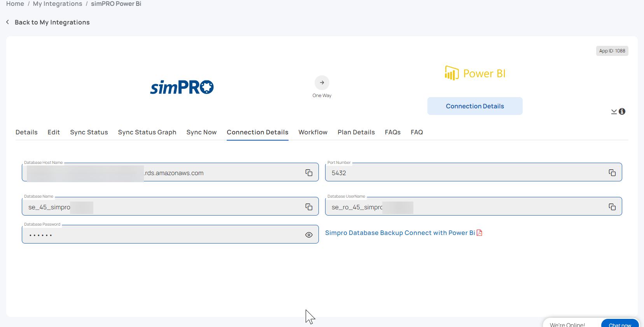Copy the Database UserName value

pos(612,207)
